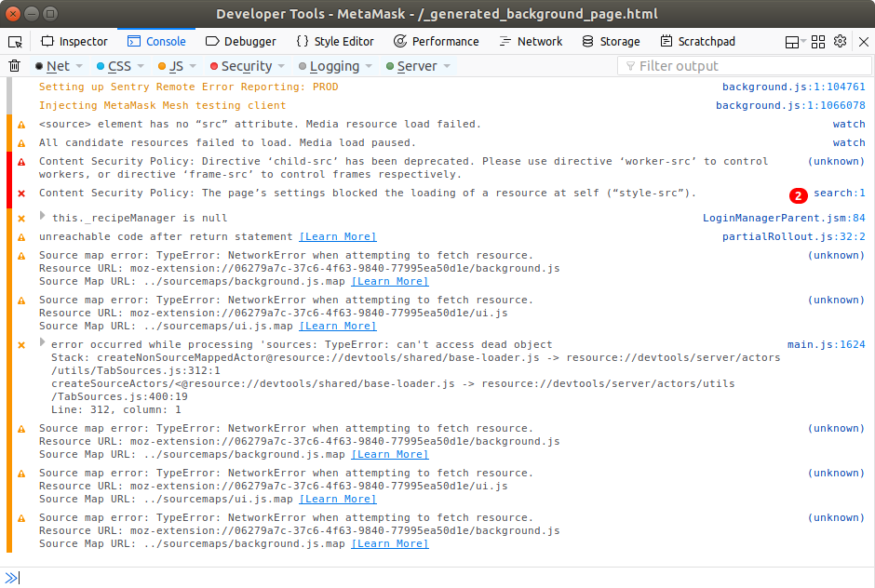Toggle Security messages filter
The image size is (875, 588).
[x=241, y=66]
